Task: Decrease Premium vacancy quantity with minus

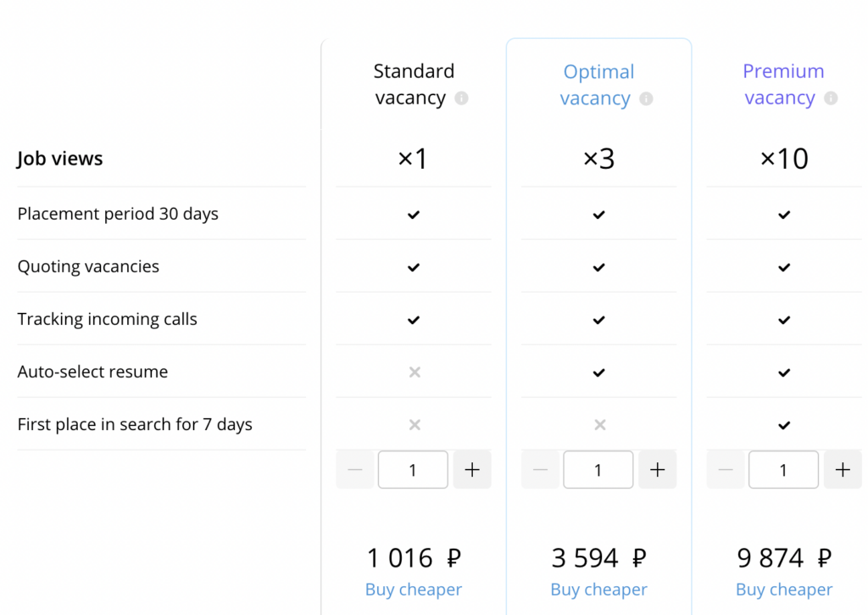Action: [726, 470]
